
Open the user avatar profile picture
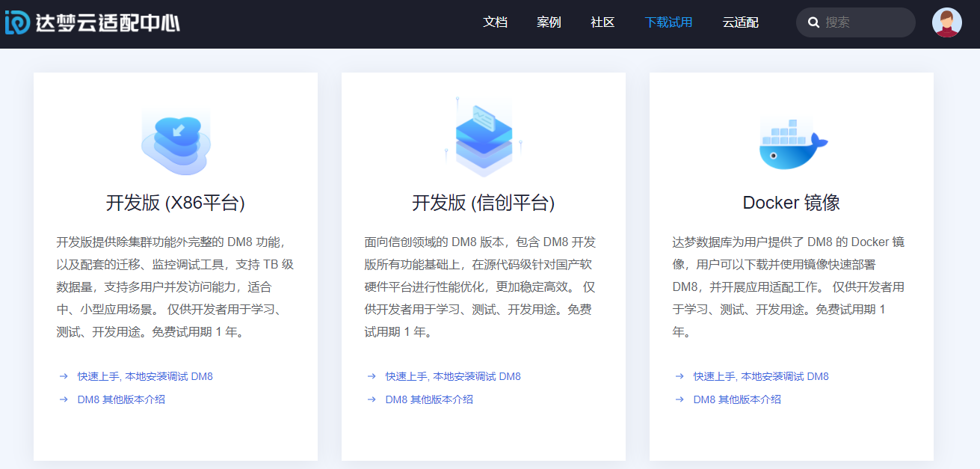pos(947,22)
